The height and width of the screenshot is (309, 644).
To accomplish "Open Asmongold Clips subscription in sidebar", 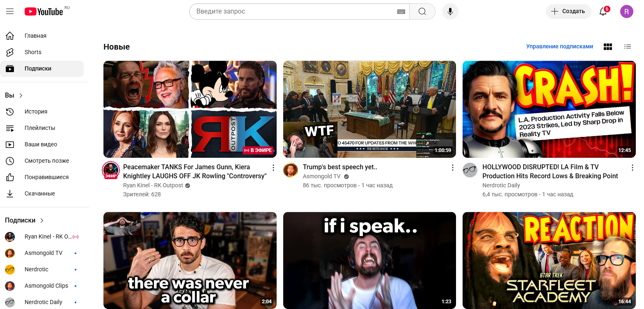I will coord(42,286).
